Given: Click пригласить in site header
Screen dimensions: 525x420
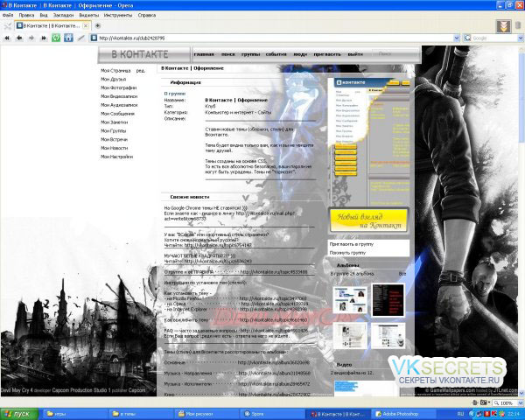Looking at the screenshot, I should pyautogui.click(x=327, y=54).
